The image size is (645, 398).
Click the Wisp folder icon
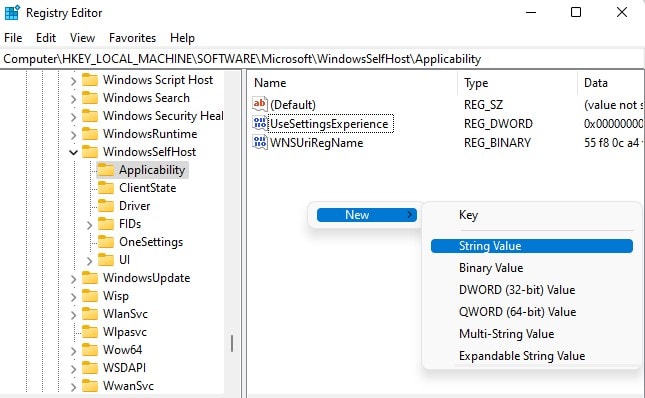(90, 296)
